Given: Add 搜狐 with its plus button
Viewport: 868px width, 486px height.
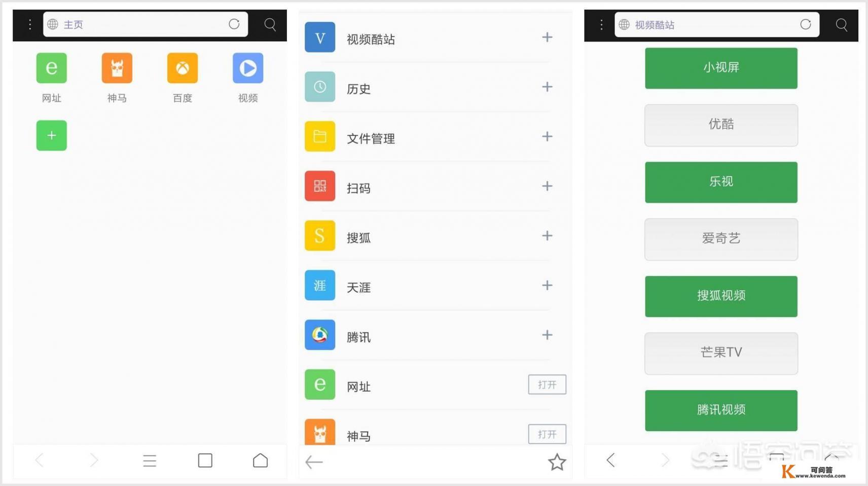Looking at the screenshot, I should 547,236.
